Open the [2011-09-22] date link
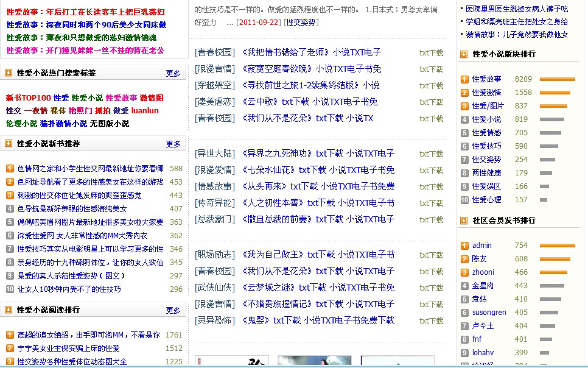This screenshot has height=368, width=588. coord(258,22)
